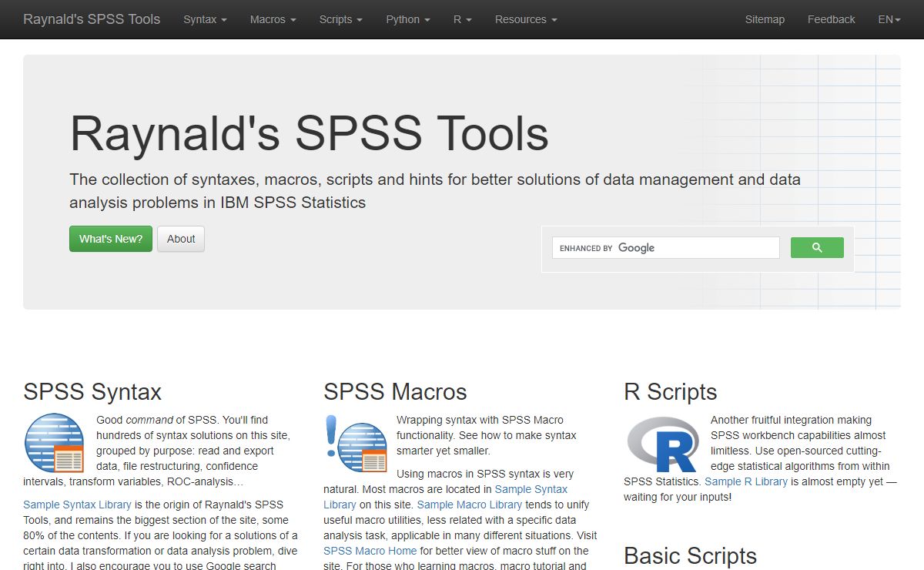Screen dimensions: 924x570
Task: Click the Raynald's SPSS Tools navbar brand
Action: click(92, 19)
